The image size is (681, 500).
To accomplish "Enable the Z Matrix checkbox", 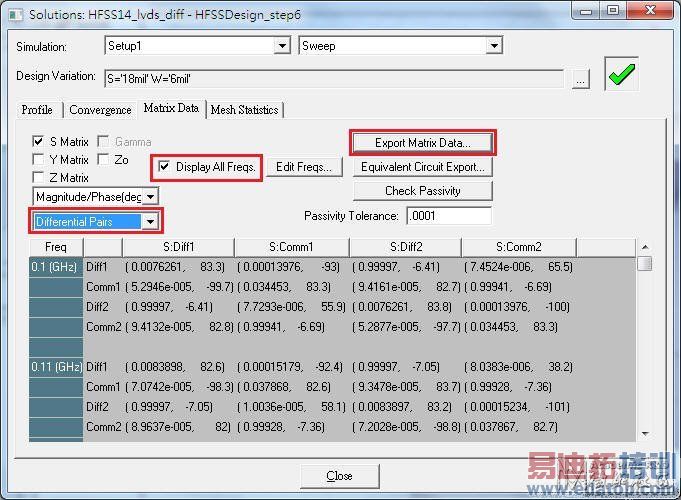I will tap(38, 177).
